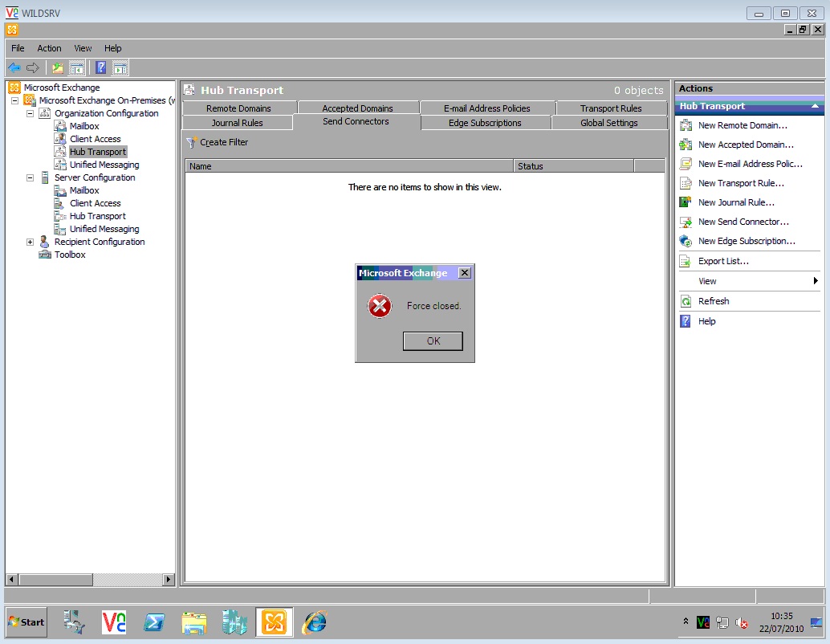Screen dimensions: 830x644
Task: Select Unified Messaging under Organization Configuration
Action: [104, 165]
